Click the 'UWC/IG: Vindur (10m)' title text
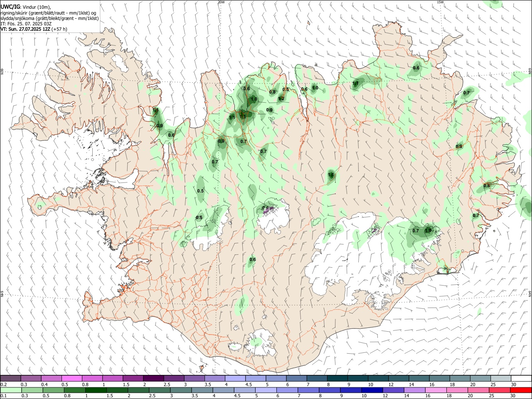This screenshot has width=532, height=399. point(25,7)
